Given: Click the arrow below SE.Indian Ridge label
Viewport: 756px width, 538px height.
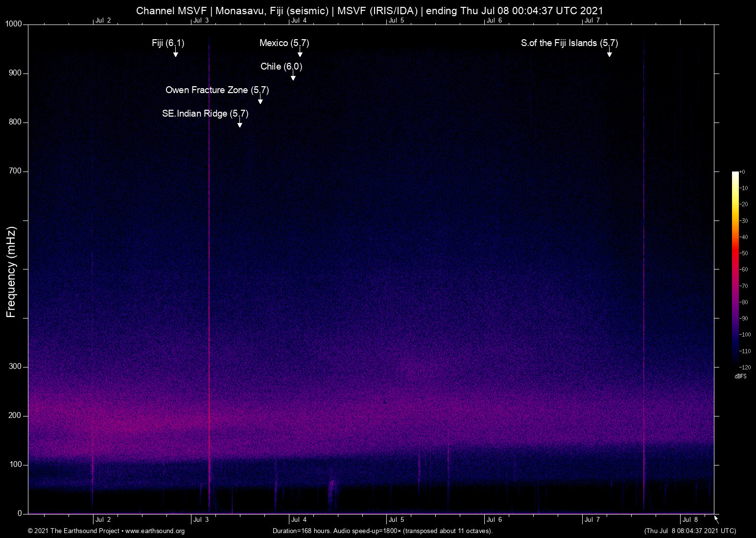Looking at the screenshot, I should click(x=239, y=123).
